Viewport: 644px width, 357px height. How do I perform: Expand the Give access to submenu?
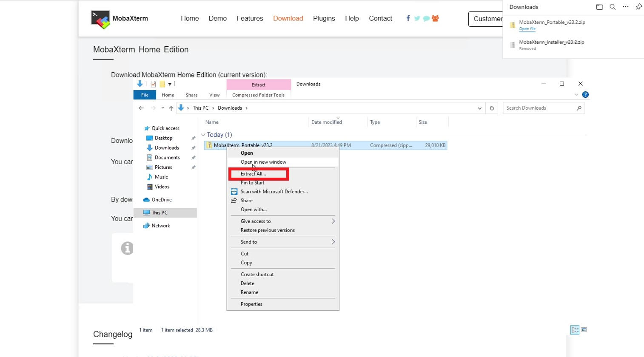(x=283, y=221)
